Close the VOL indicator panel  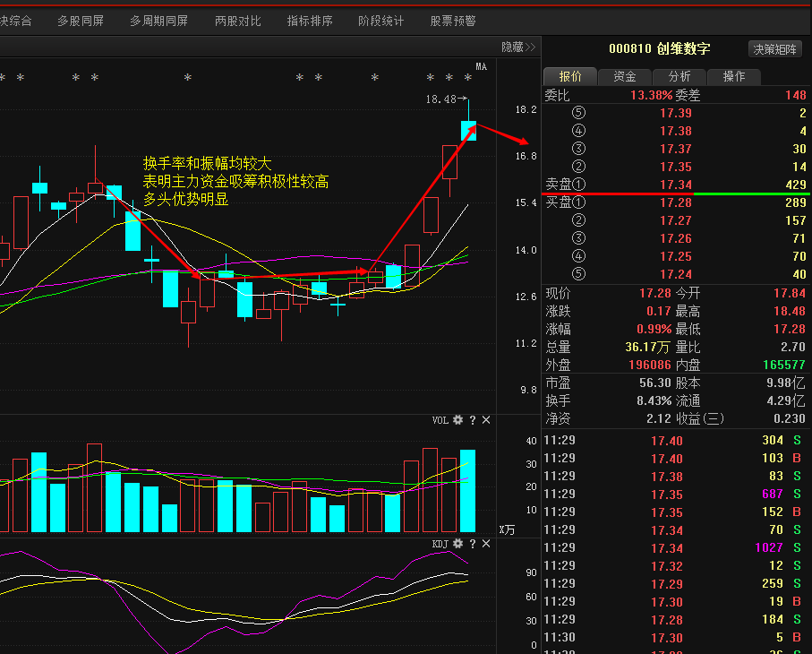[x=486, y=420]
